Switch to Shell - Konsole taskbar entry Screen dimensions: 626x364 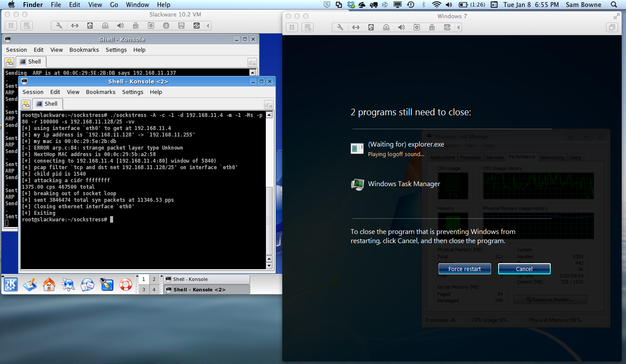(207, 279)
